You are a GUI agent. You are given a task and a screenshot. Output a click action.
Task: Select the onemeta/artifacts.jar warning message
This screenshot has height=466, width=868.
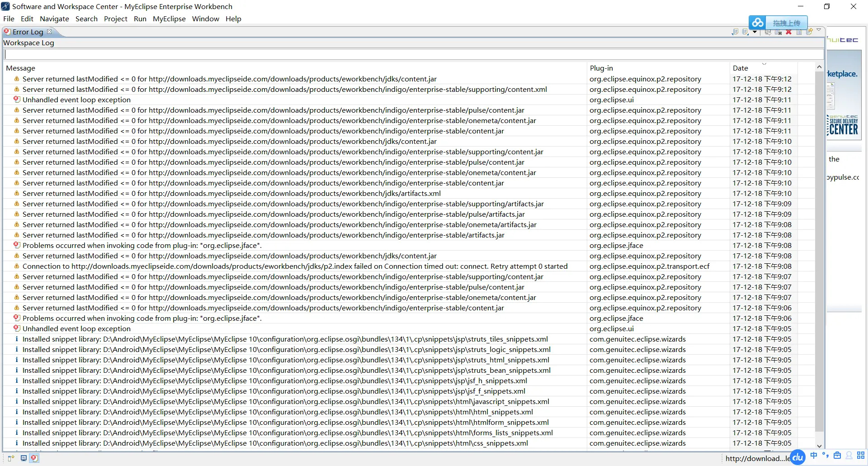point(279,224)
